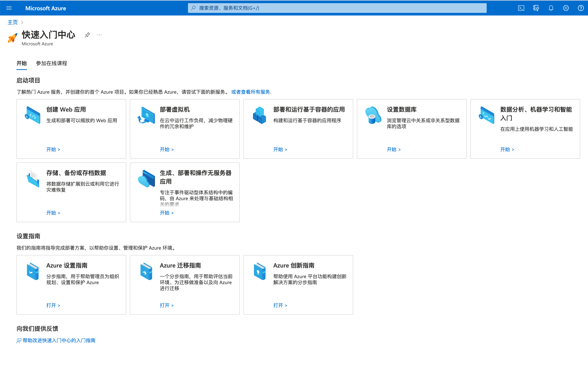Start the 存储、备份或存档数据 project
Viewport: 588px width, 366px height.
pyautogui.click(x=53, y=213)
